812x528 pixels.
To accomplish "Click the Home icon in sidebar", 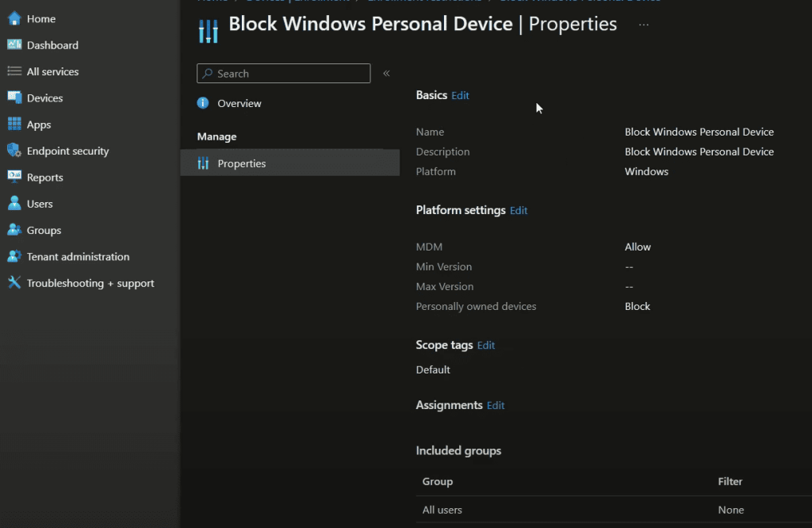I will [14, 19].
